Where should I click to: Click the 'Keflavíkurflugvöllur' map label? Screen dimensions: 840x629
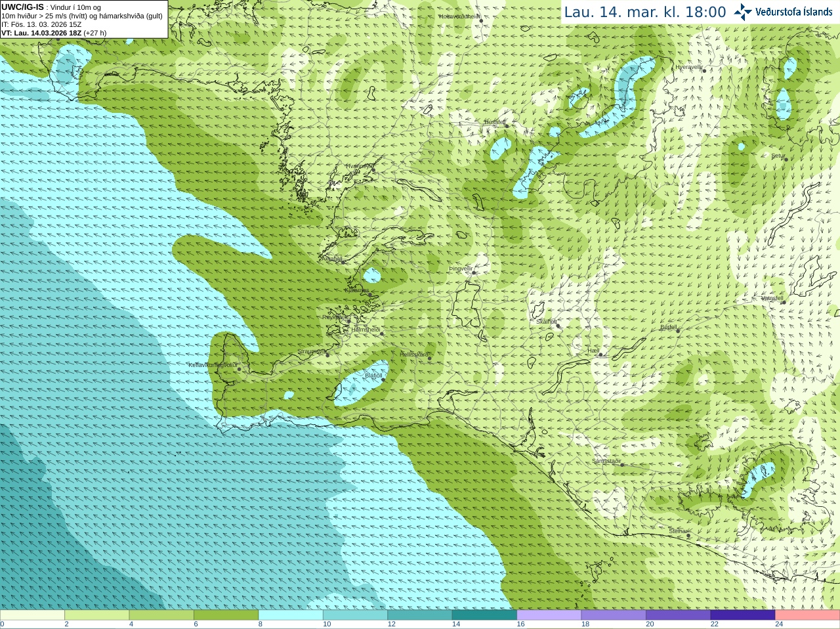pyautogui.click(x=213, y=365)
